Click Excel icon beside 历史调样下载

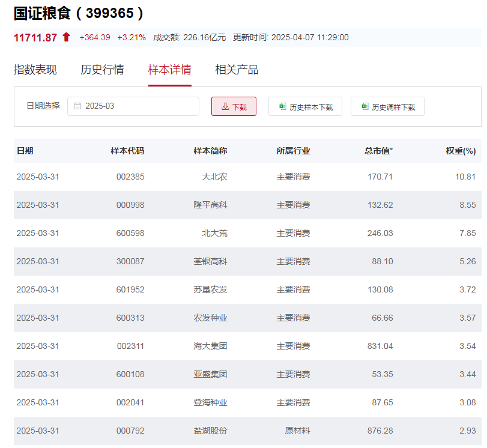(364, 107)
